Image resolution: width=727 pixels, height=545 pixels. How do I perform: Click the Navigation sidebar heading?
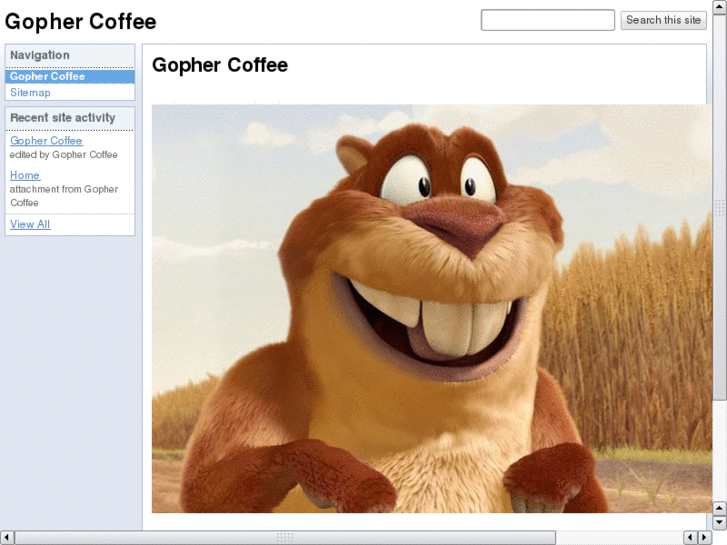click(40, 55)
